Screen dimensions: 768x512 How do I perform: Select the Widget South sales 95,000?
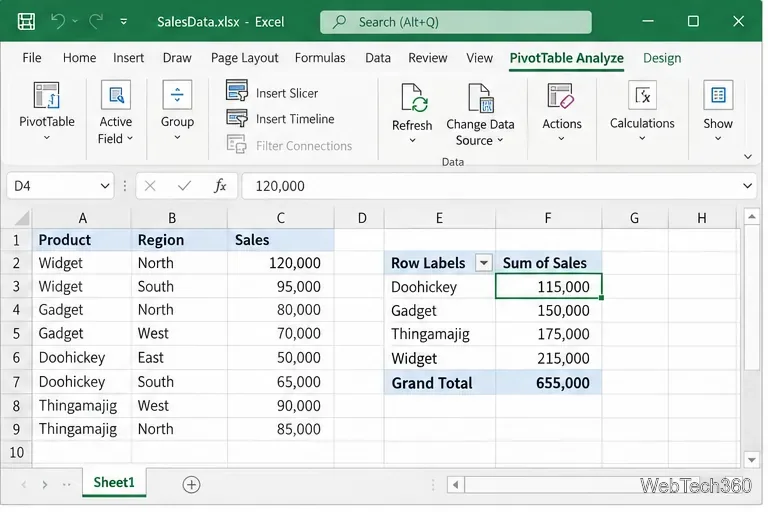coord(281,286)
